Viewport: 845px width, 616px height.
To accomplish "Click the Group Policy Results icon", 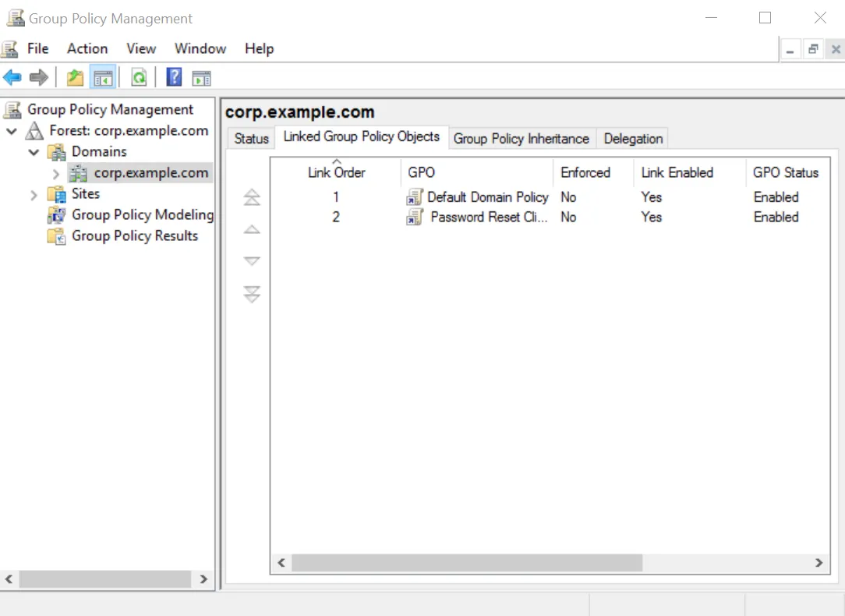I will click(x=57, y=236).
